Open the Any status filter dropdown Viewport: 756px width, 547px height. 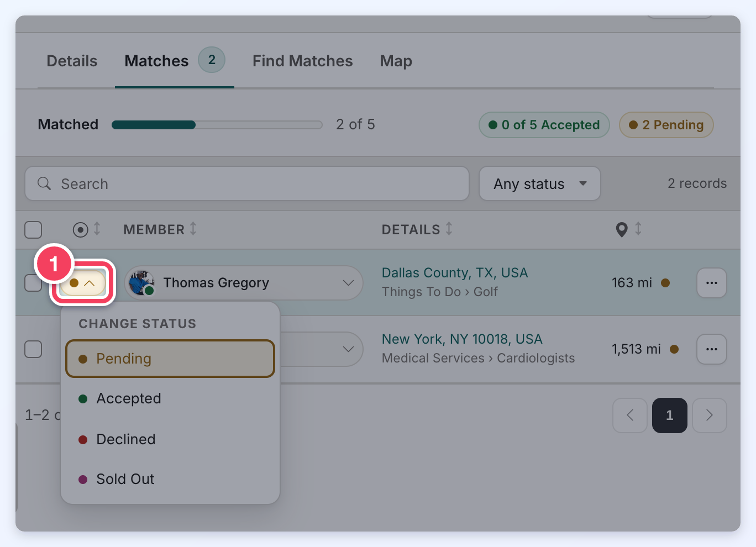tap(540, 183)
